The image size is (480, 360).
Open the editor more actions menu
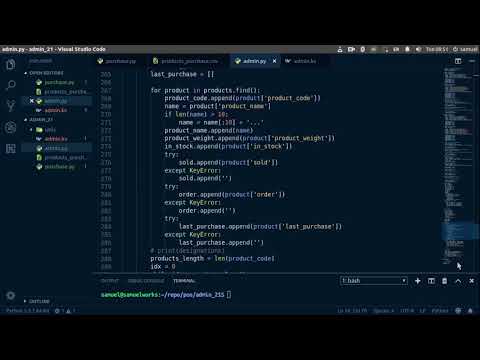(x=472, y=61)
